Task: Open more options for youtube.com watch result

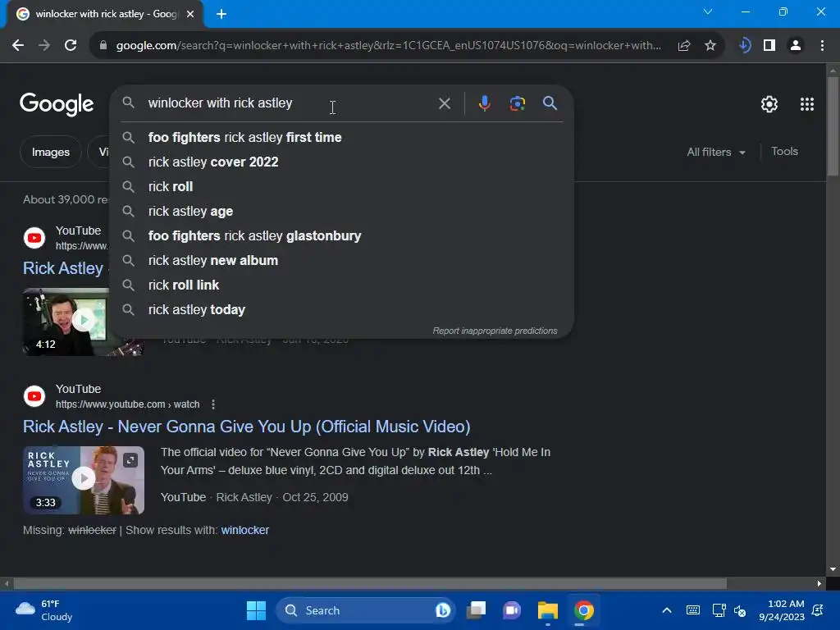Action: coord(213,404)
